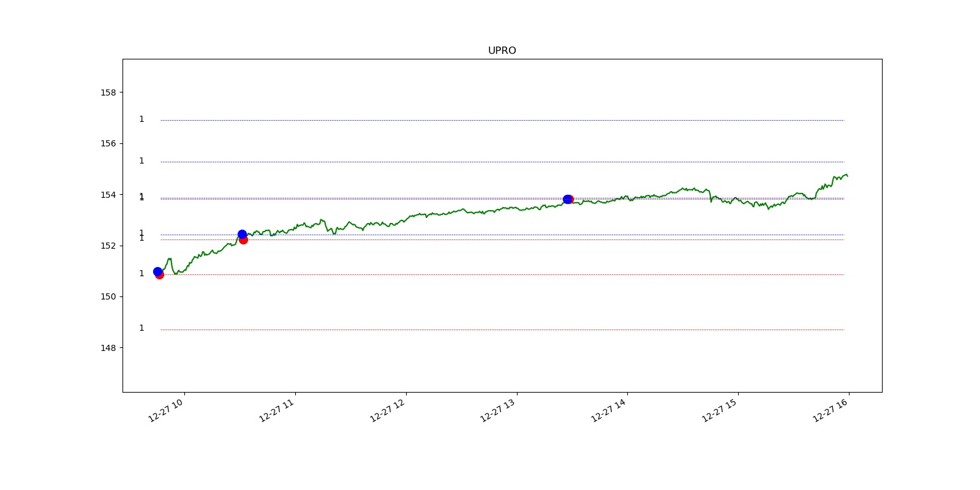The width and height of the screenshot is (980, 490).
Task: Click the blue marker at the chart start
Action: (x=157, y=271)
